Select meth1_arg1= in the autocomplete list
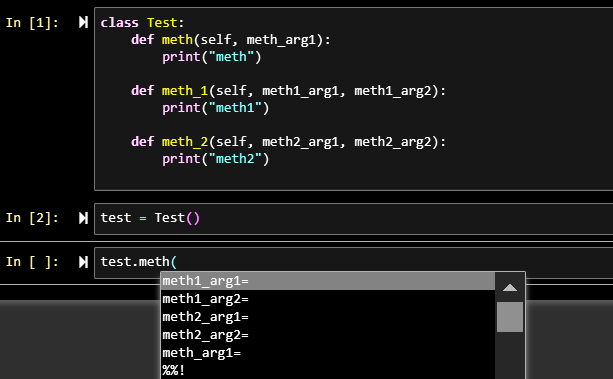 point(328,281)
